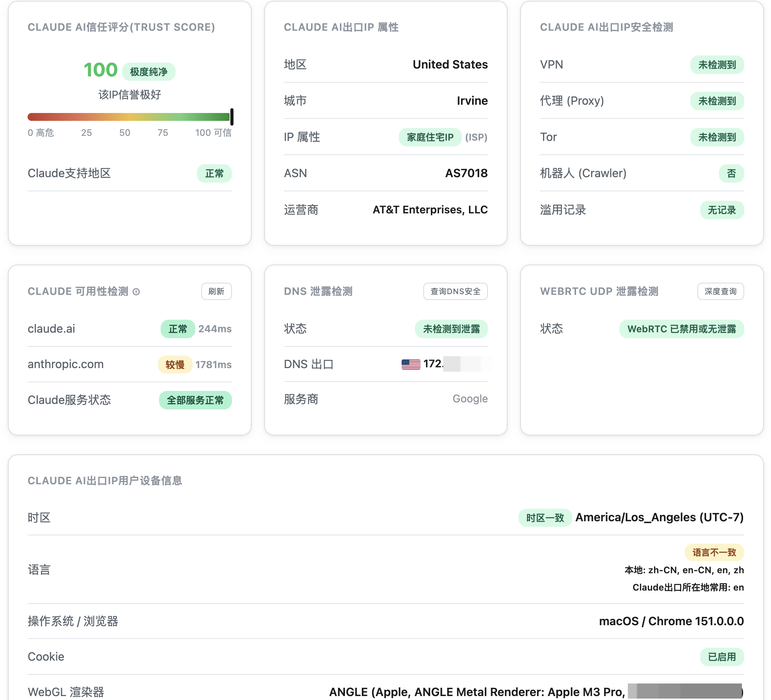The height and width of the screenshot is (700, 771).
Task: Click the US flag icon in DNS 出口
Action: click(411, 364)
